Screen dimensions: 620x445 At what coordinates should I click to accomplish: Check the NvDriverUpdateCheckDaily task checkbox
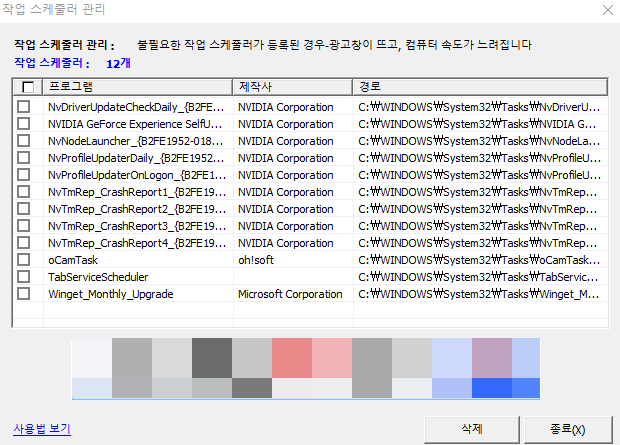(24, 106)
